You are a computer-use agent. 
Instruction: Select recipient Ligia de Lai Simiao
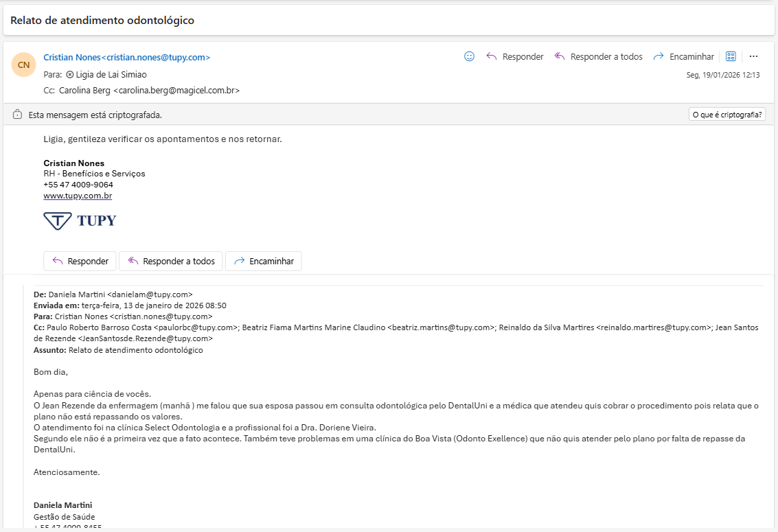tap(111, 75)
